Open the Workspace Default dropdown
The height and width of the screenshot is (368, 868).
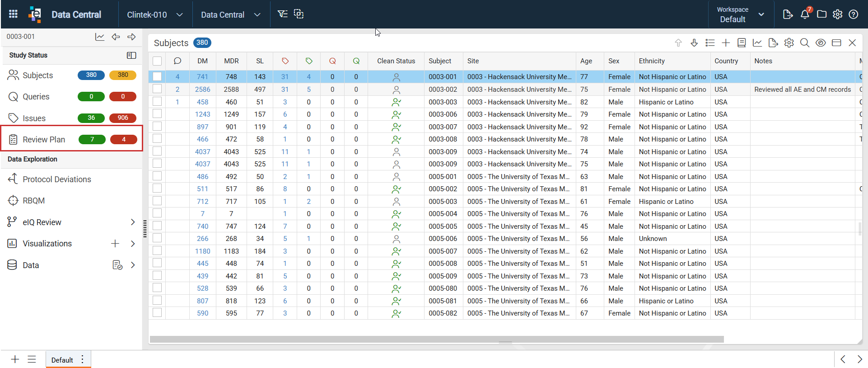[740, 14]
